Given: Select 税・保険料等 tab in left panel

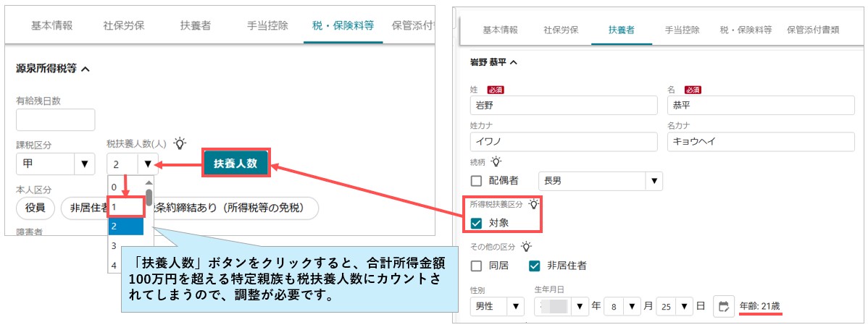Looking at the screenshot, I should click(x=343, y=26).
